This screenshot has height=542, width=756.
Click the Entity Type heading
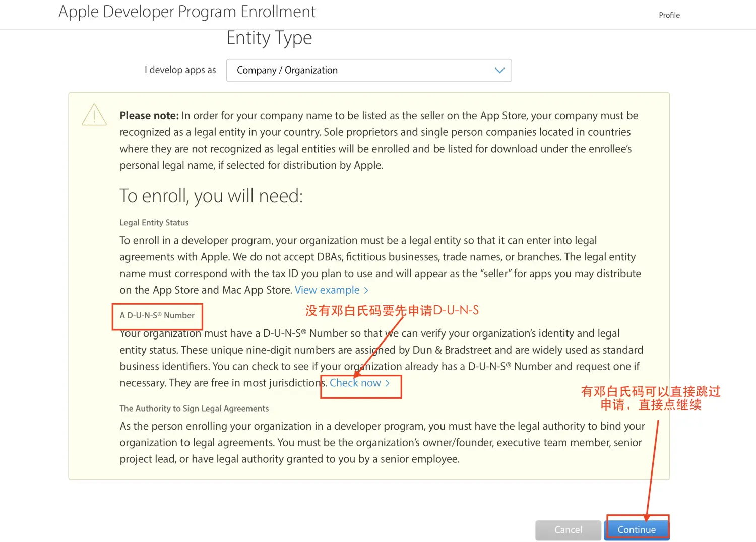click(269, 38)
